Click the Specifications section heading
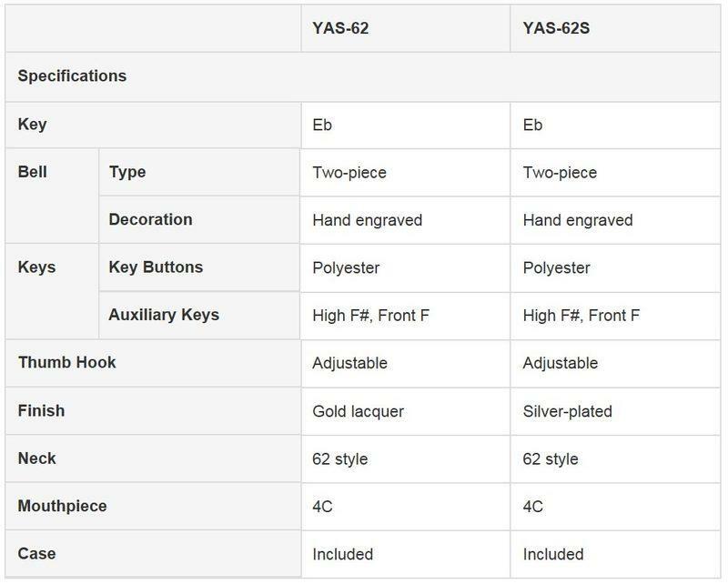The width and height of the screenshot is (728, 584). click(x=72, y=76)
